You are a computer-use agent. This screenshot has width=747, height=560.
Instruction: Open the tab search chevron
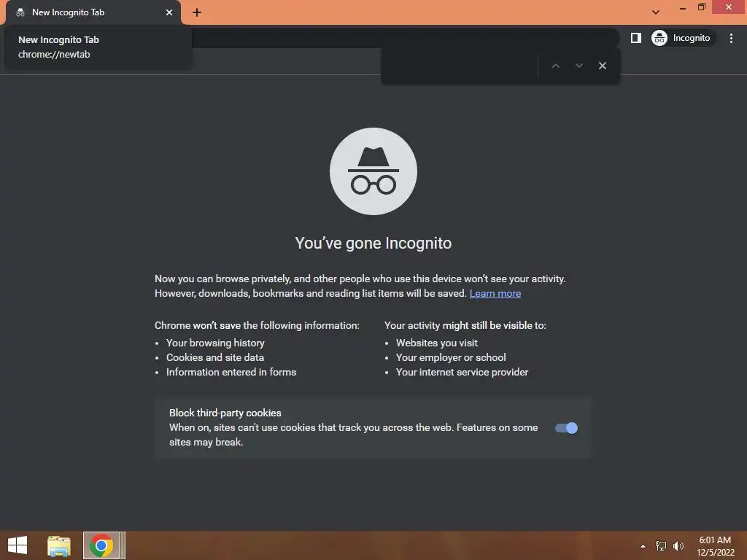point(656,12)
